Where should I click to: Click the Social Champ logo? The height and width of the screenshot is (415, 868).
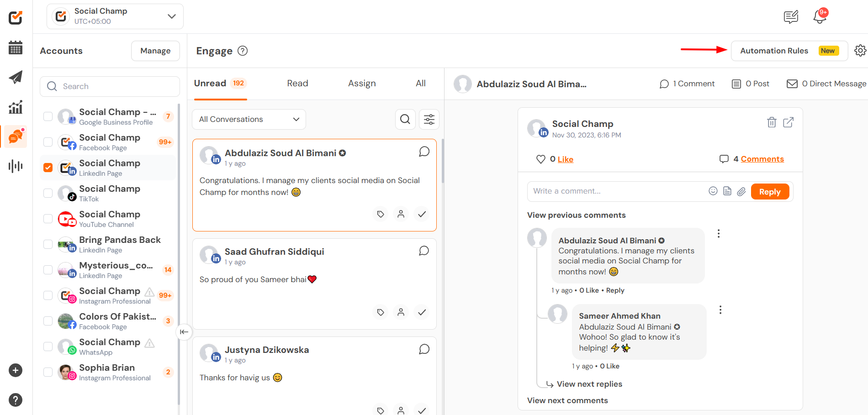pos(16,18)
